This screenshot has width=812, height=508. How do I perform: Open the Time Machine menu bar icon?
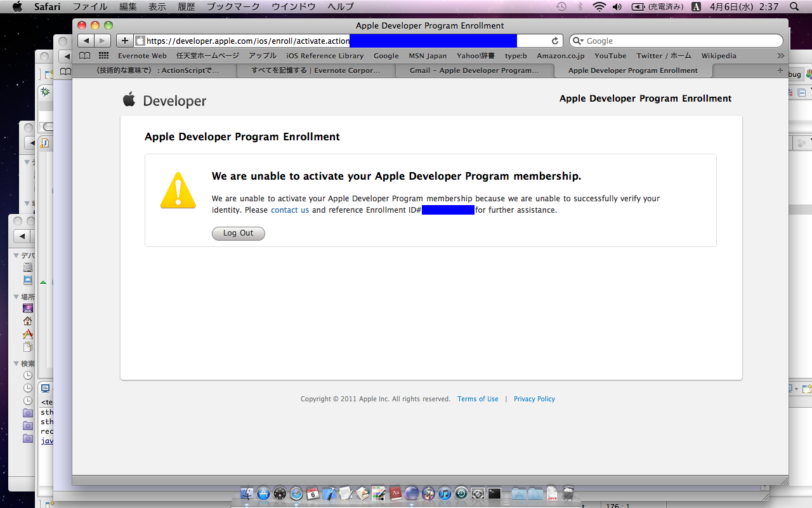pyautogui.click(x=561, y=6)
